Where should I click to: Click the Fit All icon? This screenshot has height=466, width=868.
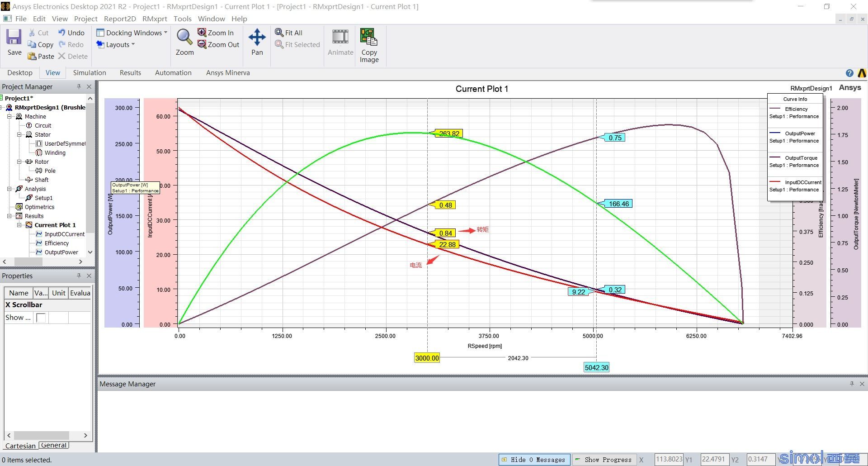coord(279,33)
